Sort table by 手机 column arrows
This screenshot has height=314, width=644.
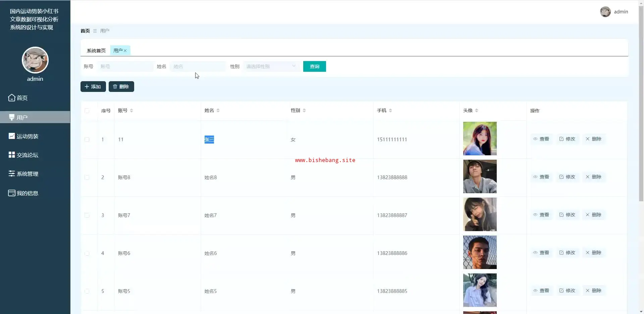click(x=390, y=110)
